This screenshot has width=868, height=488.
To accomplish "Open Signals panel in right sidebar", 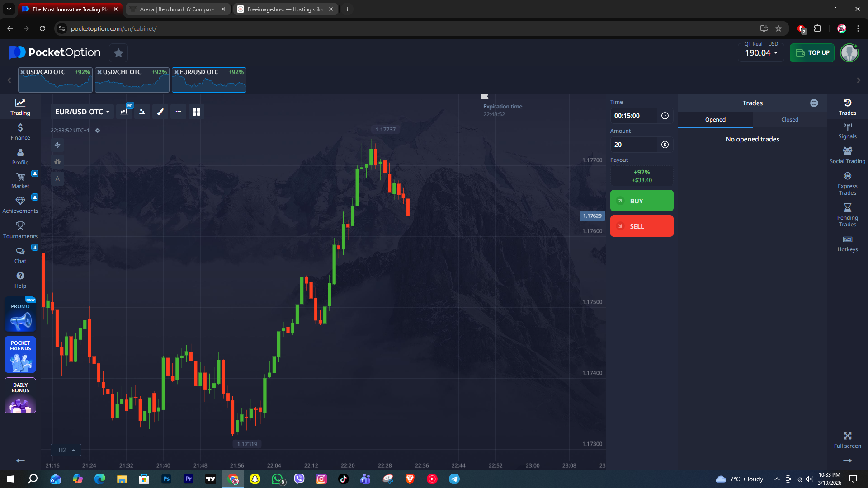I will click(847, 131).
